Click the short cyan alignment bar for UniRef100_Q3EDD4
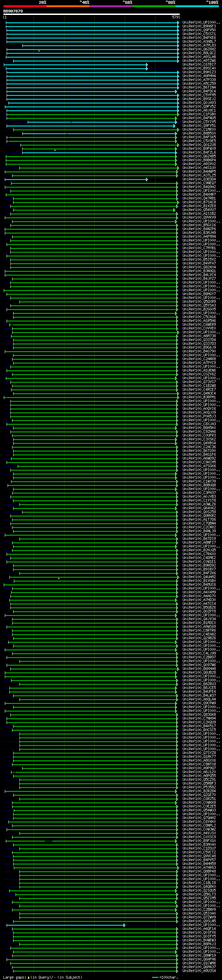This screenshot has height=980, width=222. [76, 180]
